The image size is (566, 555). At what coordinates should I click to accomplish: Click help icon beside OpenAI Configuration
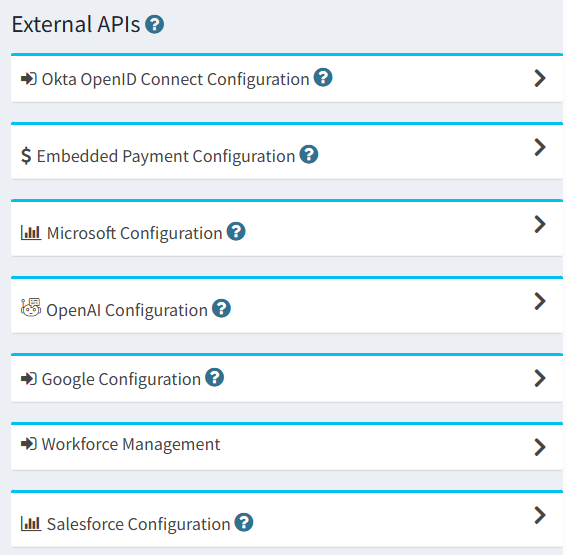coord(221,309)
